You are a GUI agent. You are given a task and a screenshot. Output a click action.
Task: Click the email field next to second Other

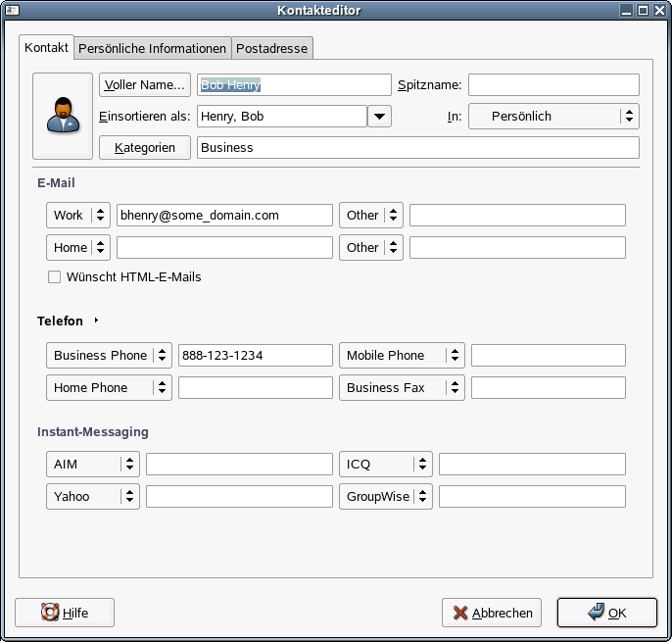click(517, 247)
